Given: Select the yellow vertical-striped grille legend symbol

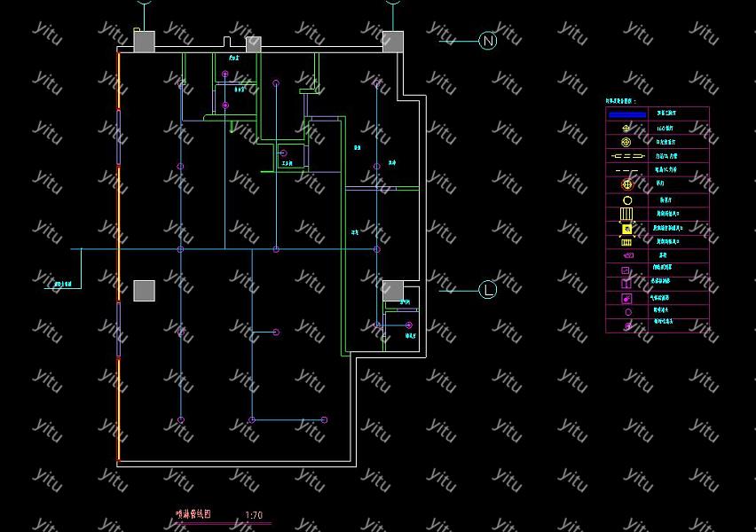Looking at the screenshot, I should (x=626, y=214).
